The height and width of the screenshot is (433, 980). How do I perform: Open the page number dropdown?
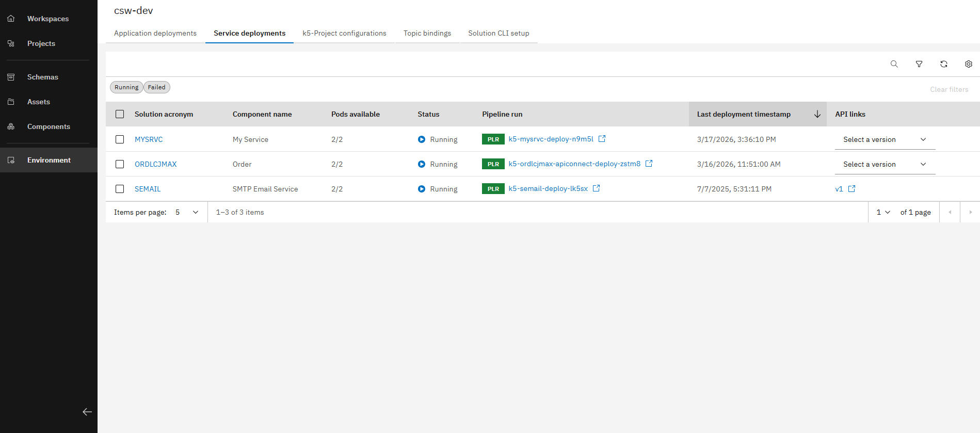(883, 212)
